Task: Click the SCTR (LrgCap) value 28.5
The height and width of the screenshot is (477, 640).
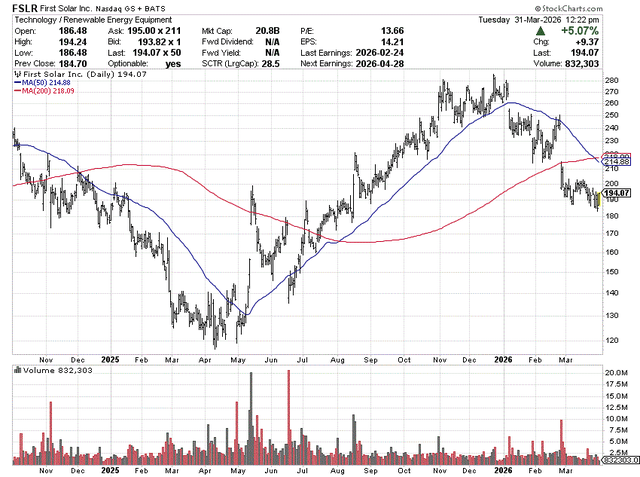Action: tap(270, 64)
